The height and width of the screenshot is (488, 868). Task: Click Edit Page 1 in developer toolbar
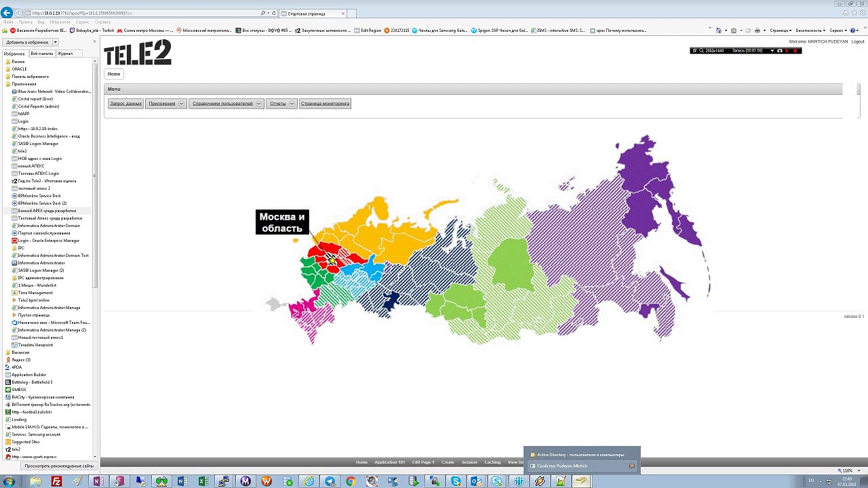423,462
